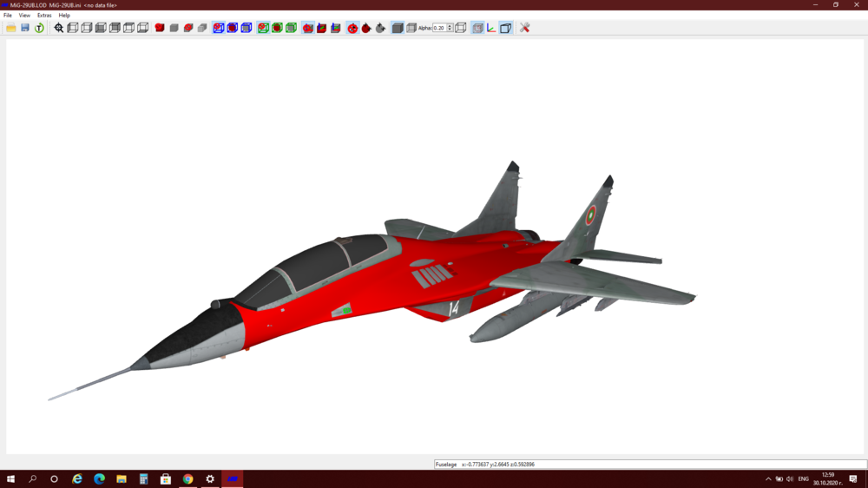This screenshot has height=488, width=868.
Task: Toggle blue wireframe box with prohibition sign
Action: click(219, 28)
